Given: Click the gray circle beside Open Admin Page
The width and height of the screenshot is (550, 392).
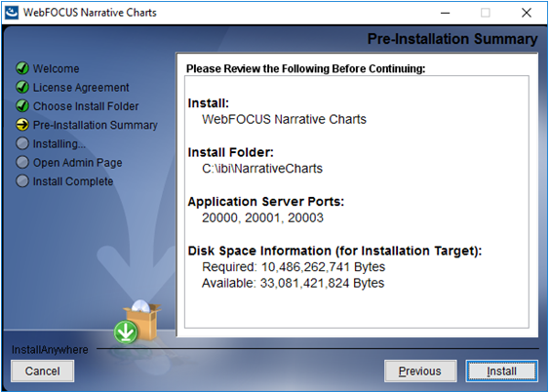Looking at the screenshot, I should click(22, 162).
